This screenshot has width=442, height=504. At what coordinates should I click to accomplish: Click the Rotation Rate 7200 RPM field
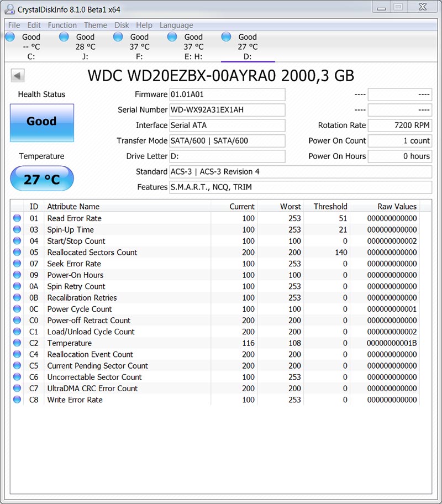click(400, 125)
